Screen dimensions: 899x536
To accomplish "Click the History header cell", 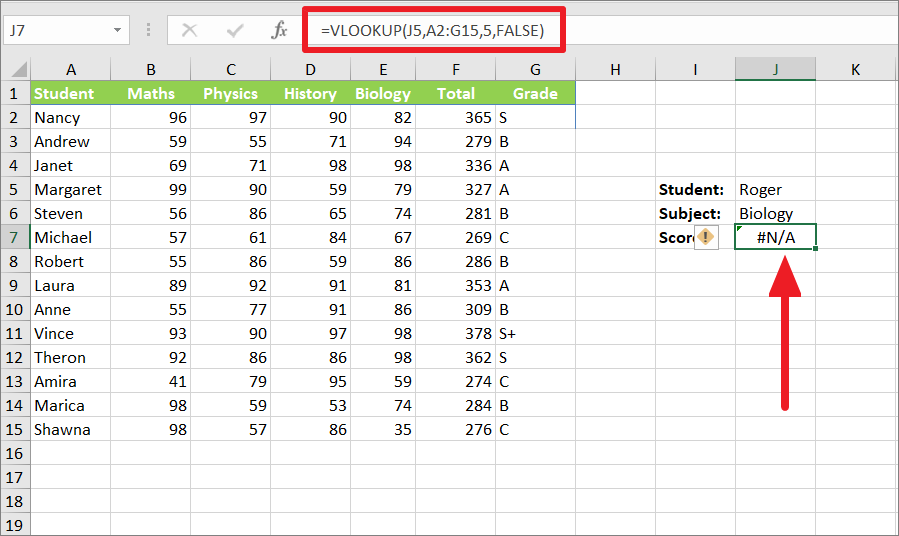I will pyautogui.click(x=310, y=93).
